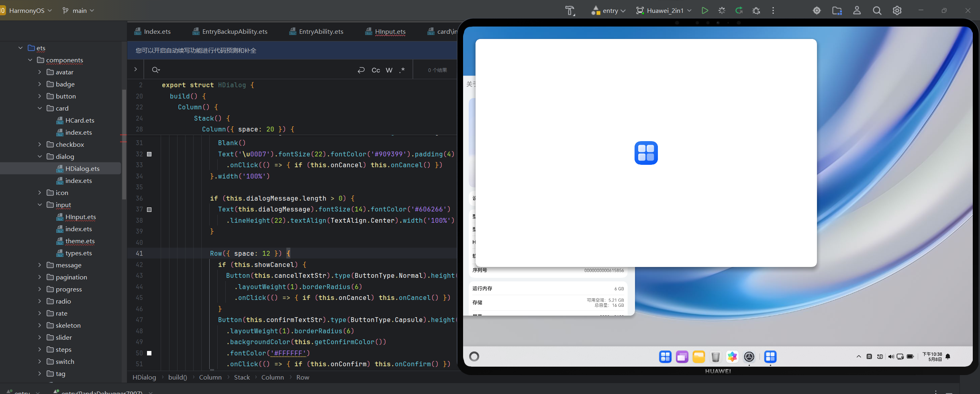Click the running app icon right of the dock divider
The width and height of the screenshot is (980, 394).
770,357
